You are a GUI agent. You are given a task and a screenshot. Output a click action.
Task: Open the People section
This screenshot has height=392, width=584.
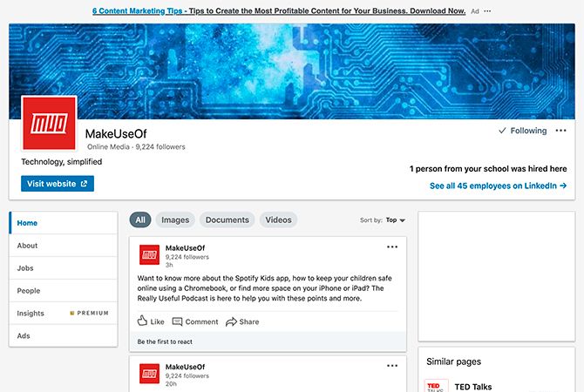click(x=64, y=291)
